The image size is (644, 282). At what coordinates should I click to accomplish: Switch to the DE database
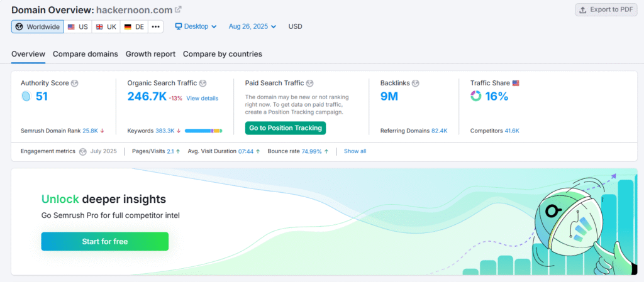(x=134, y=26)
